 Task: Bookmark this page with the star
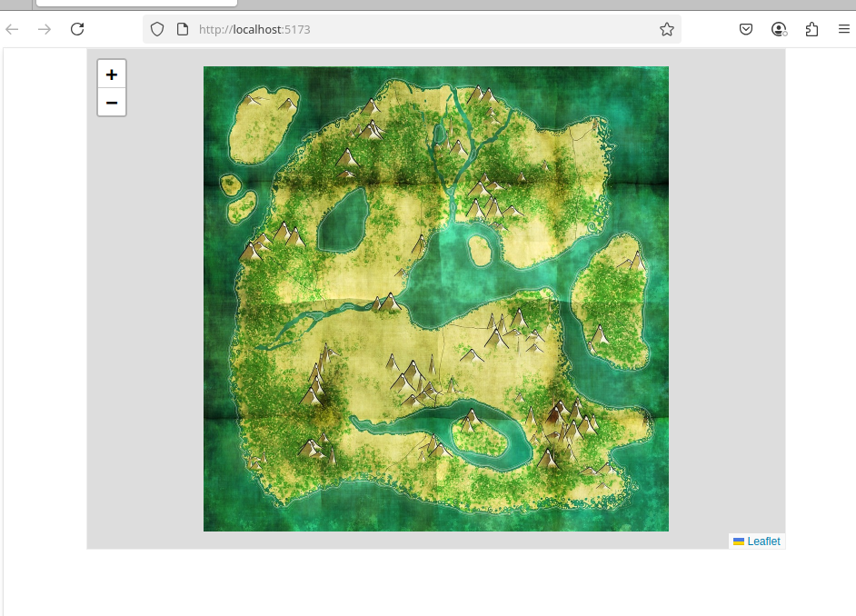667,29
